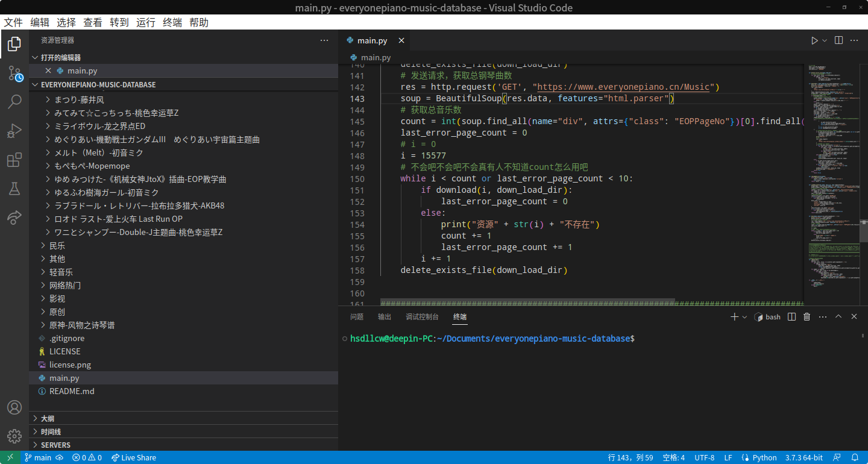
Task: Click the main branch status item
Action: (x=37, y=457)
